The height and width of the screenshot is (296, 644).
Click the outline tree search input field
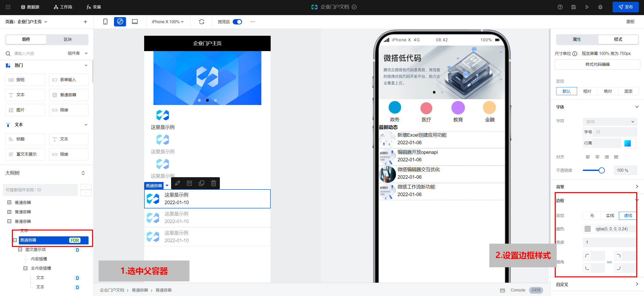40,190
